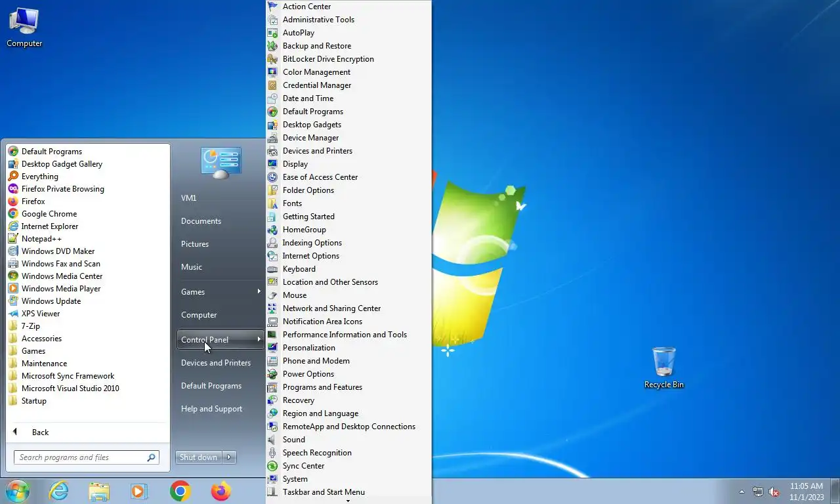Viewport: 840px width, 504px height.
Task: Expand the Control Panel submenu arrow
Action: click(x=259, y=339)
